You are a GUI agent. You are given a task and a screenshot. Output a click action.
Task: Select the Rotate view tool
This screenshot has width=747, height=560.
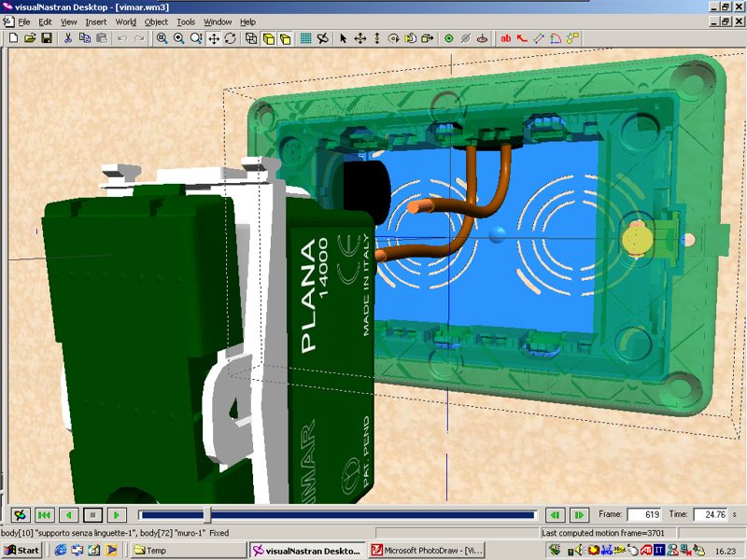pos(231,38)
